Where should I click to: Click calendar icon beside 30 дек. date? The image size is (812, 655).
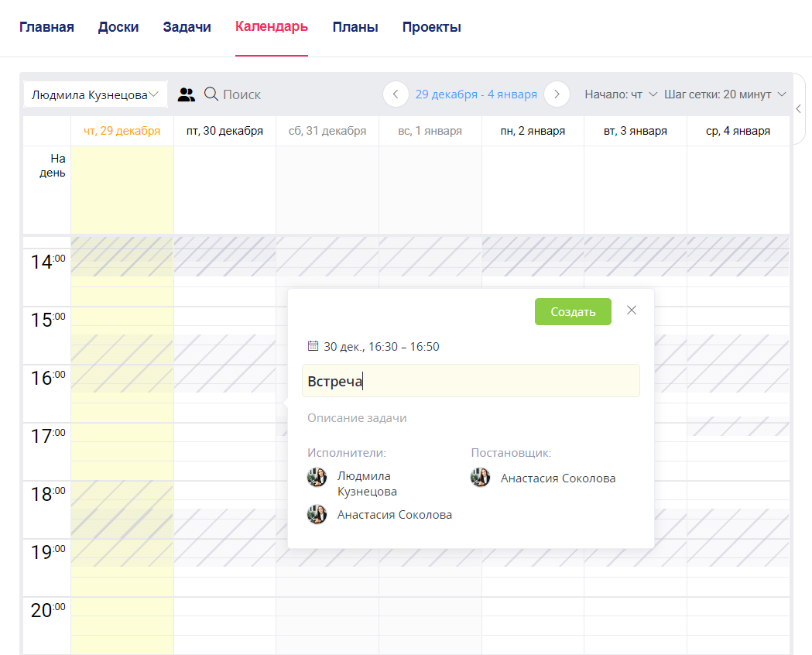(x=313, y=346)
